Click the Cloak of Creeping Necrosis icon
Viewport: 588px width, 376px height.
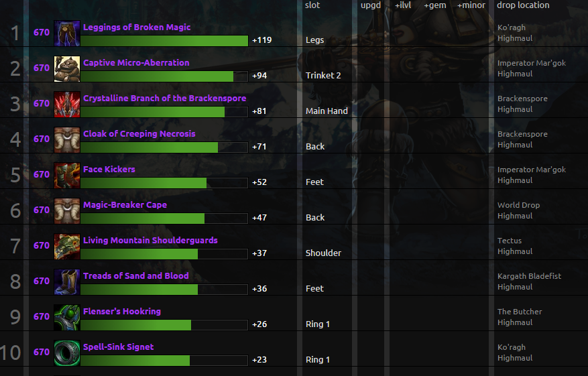click(x=66, y=139)
